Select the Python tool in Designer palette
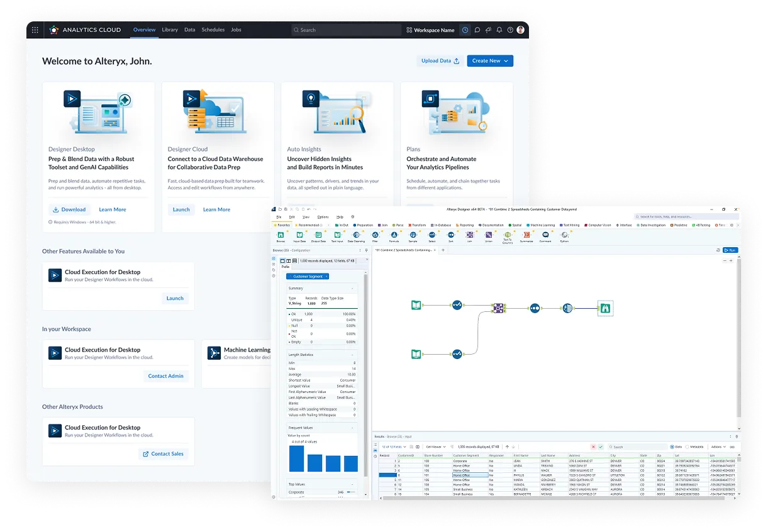The height and width of the screenshot is (532, 768). (x=564, y=236)
